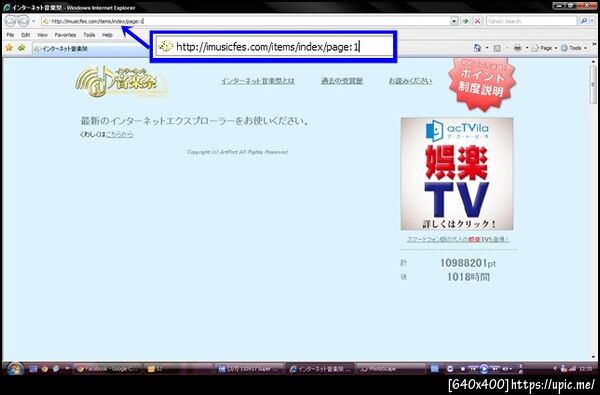Select the インターネット音楽祭 browser tab
This screenshot has width=600, height=395.
coord(90,49)
